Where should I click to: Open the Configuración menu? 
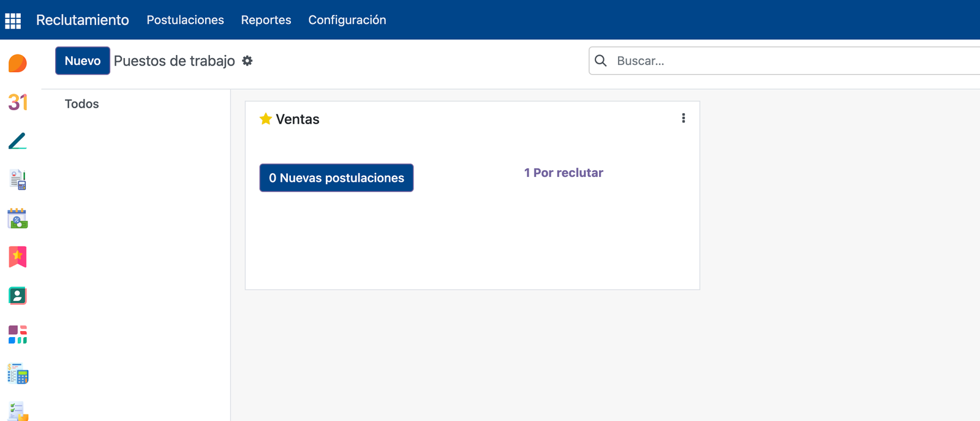pyautogui.click(x=347, y=20)
